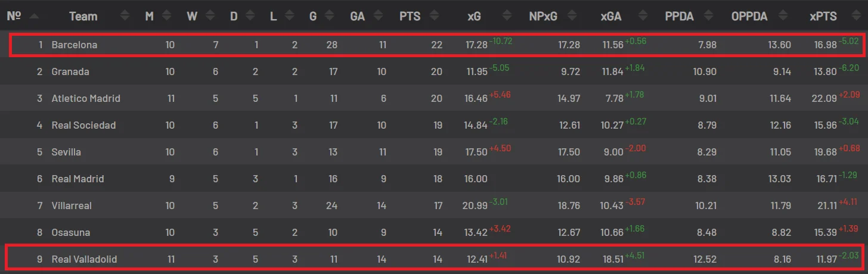868x274 pixels.
Task: Open the Atletico Madrid team page
Action: [x=86, y=98]
